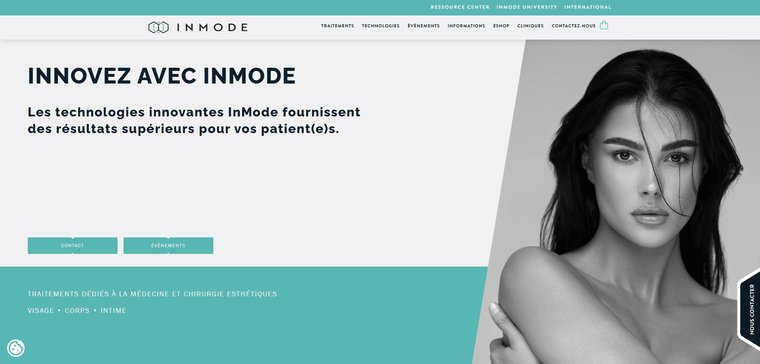Click the teal Contact button
The height and width of the screenshot is (364, 760).
[72, 245]
